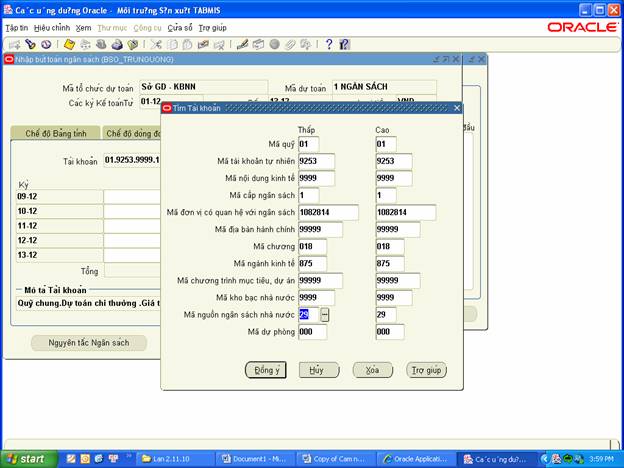Click the Cao Mã quỹ field
This screenshot has width=624, height=468.
[x=386, y=144]
